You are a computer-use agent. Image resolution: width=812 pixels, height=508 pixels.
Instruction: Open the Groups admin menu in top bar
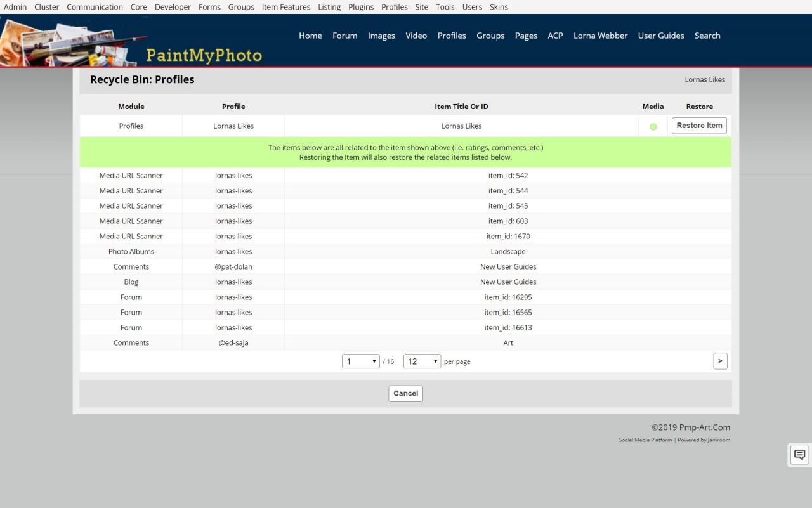point(241,7)
